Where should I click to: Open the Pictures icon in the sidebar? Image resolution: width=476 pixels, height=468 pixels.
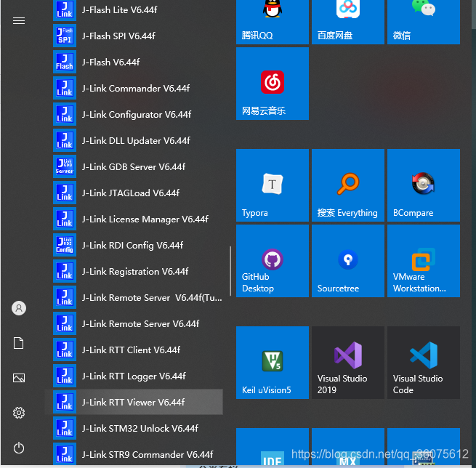point(19,378)
